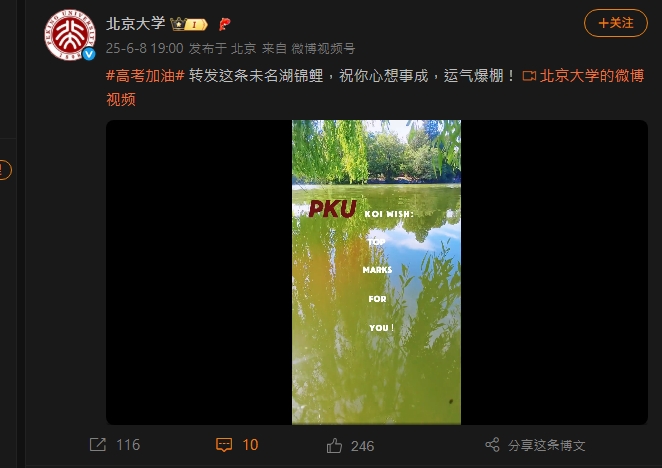Click the post timestamp 25-6-8 19:00
Viewport: 662px width, 468px height.
pyautogui.click(x=144, y=49)
